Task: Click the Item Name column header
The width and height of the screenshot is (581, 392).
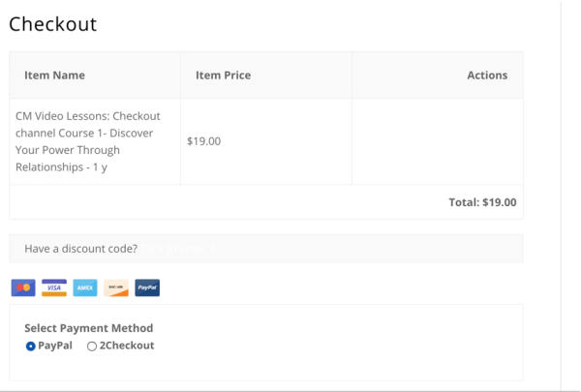Action: click(54, 75)
